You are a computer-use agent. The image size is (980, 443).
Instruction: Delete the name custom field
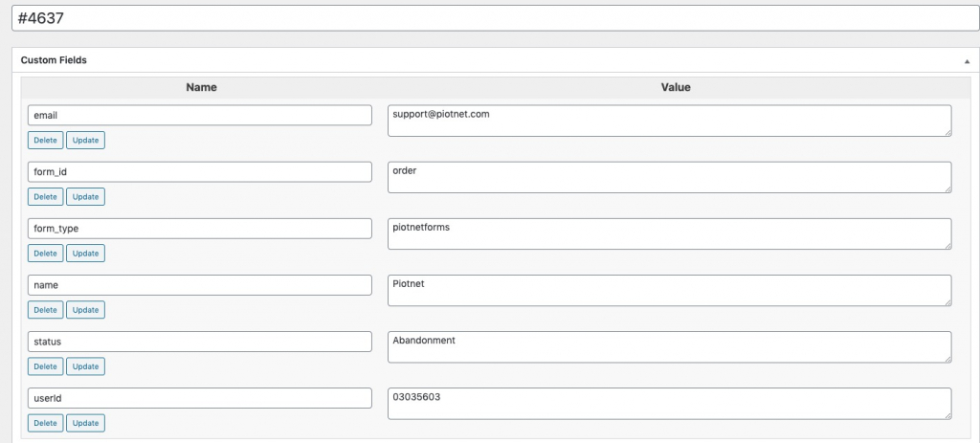click(x=45, y=310)
